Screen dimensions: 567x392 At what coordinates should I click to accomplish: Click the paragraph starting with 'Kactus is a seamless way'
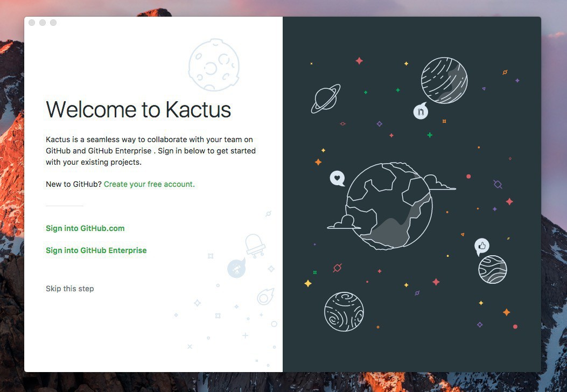151,151
